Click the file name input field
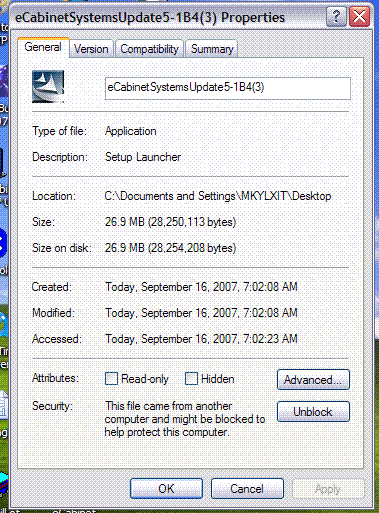This screenshot has width=379, height=513. coord(228,88)
